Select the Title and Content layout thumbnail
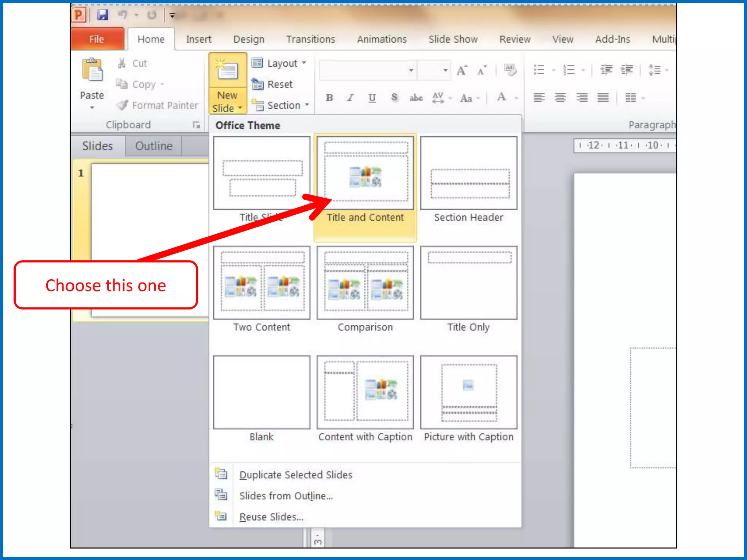The height and width of the screenshot is (560, 747). [x=365, y=173]
